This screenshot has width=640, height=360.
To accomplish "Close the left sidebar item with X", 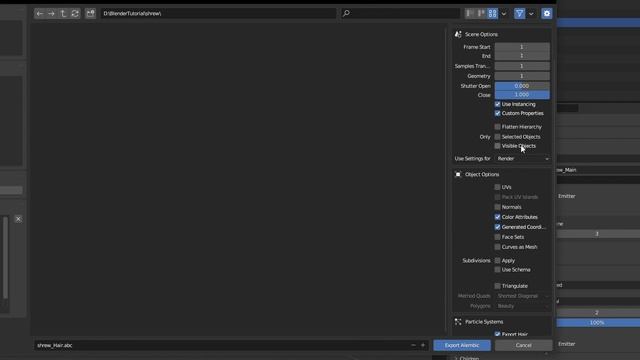I will click(x=18, y=219).
